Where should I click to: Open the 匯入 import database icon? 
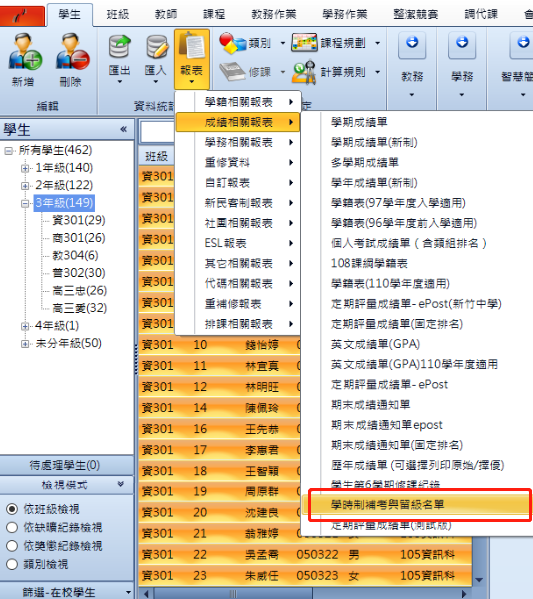(157, 47)
